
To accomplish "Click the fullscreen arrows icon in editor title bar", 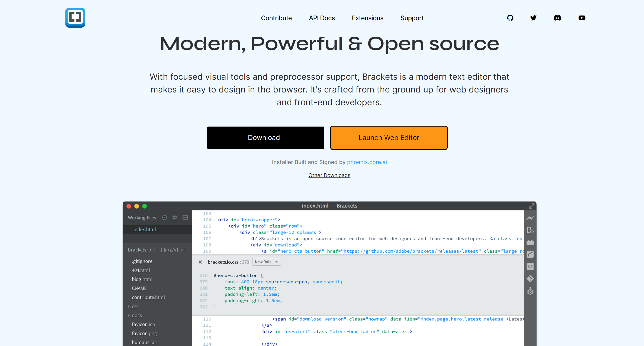I will (531, 206).
